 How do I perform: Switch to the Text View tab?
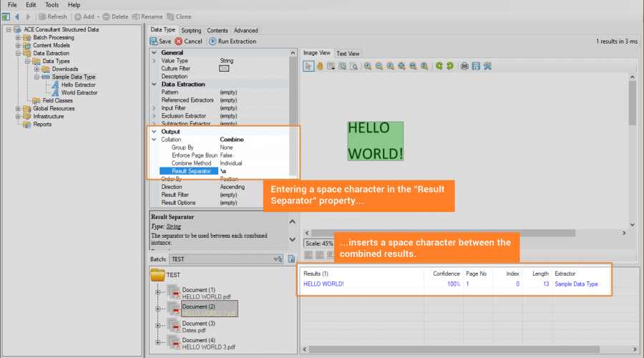tap(348, 54)
